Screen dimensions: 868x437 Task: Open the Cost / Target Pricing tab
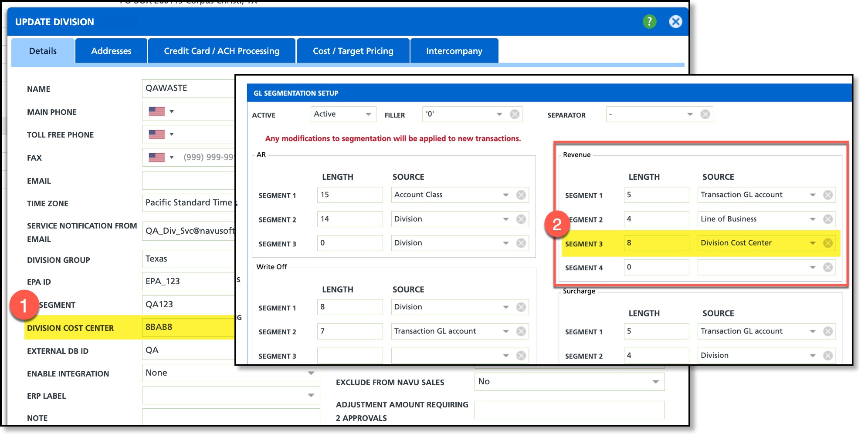[353, 51]
